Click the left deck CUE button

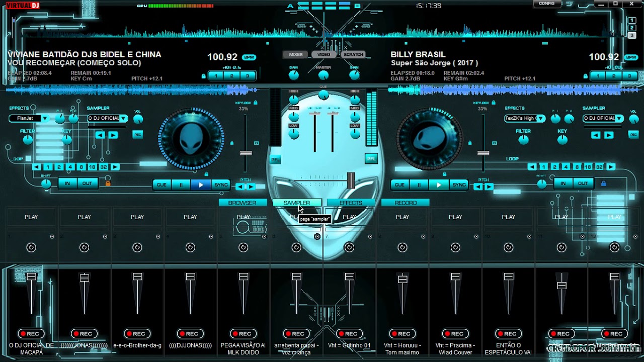tap(162, 185)
